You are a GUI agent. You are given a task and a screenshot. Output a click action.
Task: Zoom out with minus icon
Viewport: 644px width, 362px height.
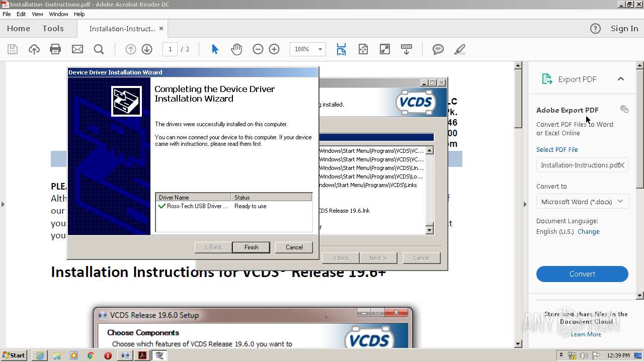(x=258, y=49)
